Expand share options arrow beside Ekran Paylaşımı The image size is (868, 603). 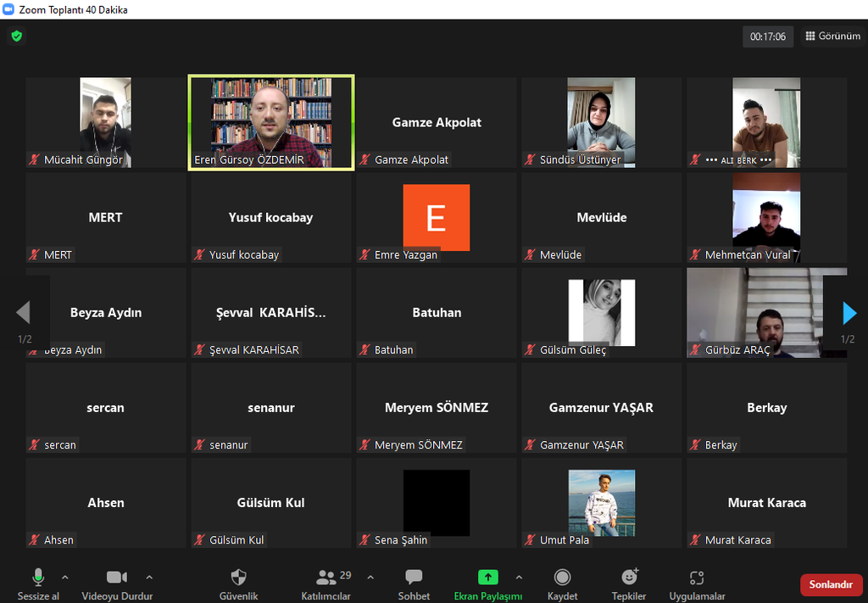tap(519, 577)
